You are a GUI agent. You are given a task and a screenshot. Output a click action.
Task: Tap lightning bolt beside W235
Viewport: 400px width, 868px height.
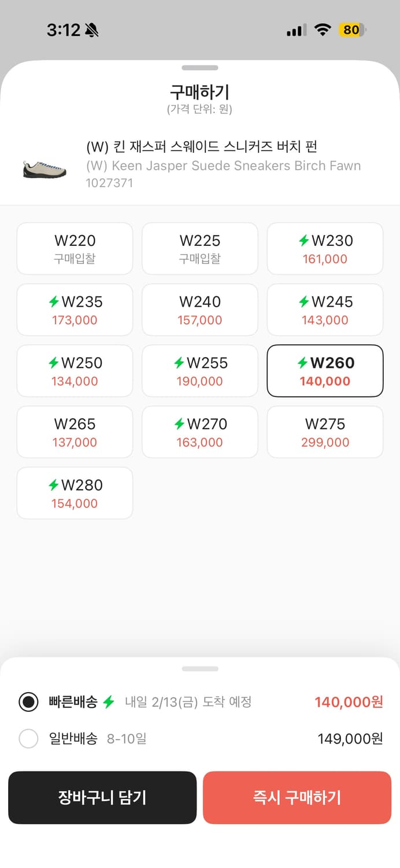click(x=54, y=301)
